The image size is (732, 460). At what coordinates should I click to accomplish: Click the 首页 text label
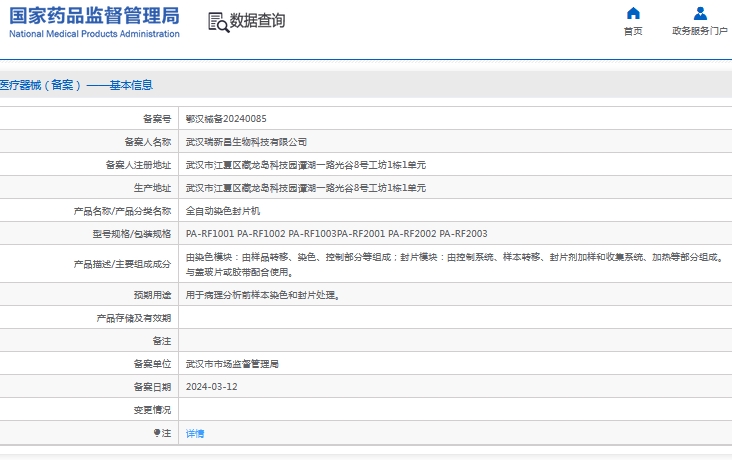(x=633, y=31)
